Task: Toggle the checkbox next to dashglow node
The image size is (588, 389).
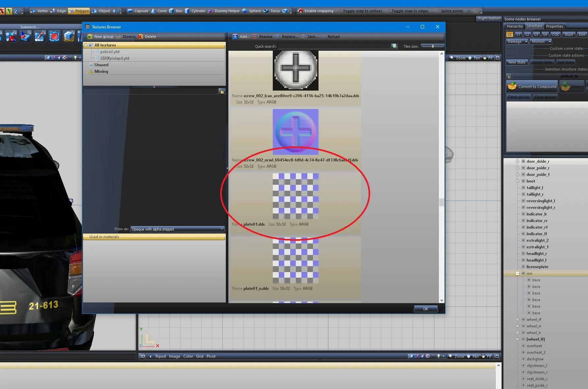Action: coord(523,359)
